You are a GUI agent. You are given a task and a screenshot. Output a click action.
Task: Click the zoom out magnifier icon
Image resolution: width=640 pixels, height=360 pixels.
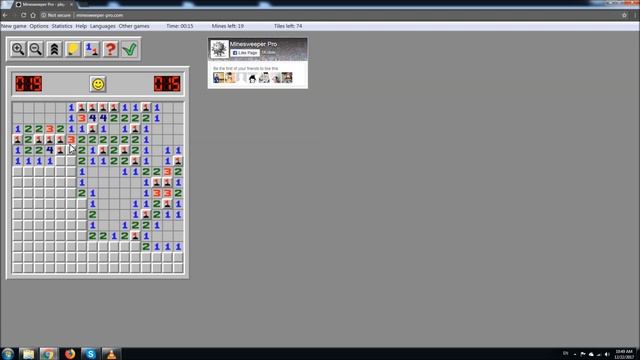coord(36,49)
